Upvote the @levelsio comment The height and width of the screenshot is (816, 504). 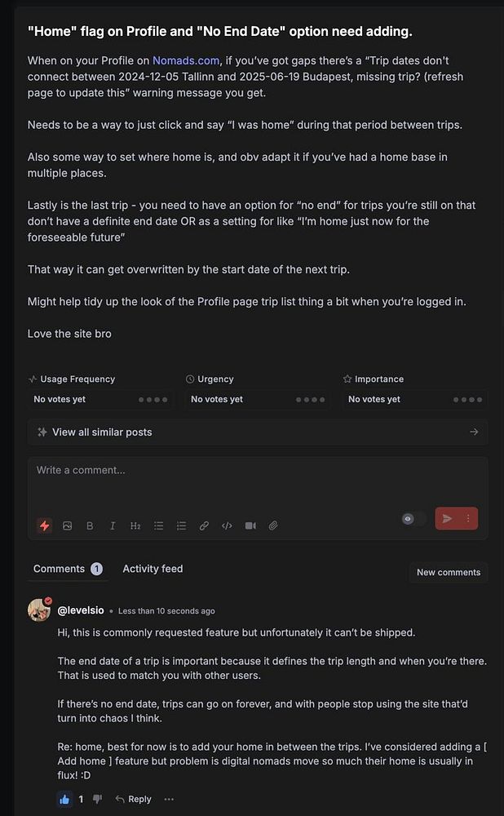[65, 799]
